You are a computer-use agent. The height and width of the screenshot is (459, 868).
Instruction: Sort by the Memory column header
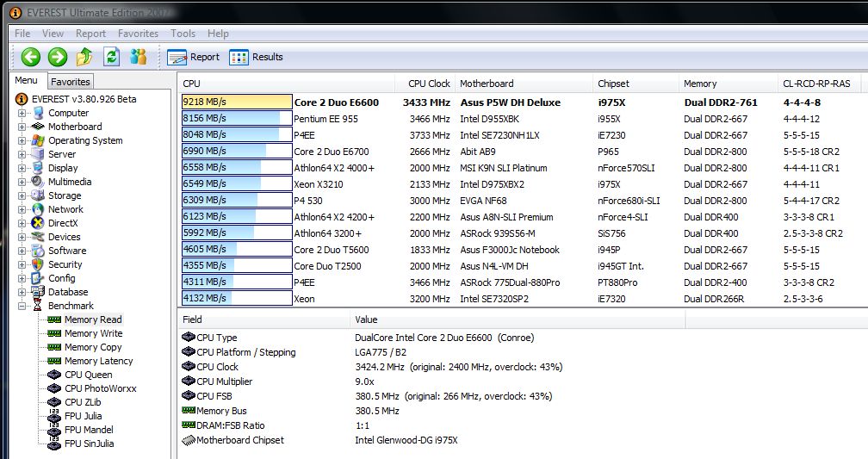point(728,84)
